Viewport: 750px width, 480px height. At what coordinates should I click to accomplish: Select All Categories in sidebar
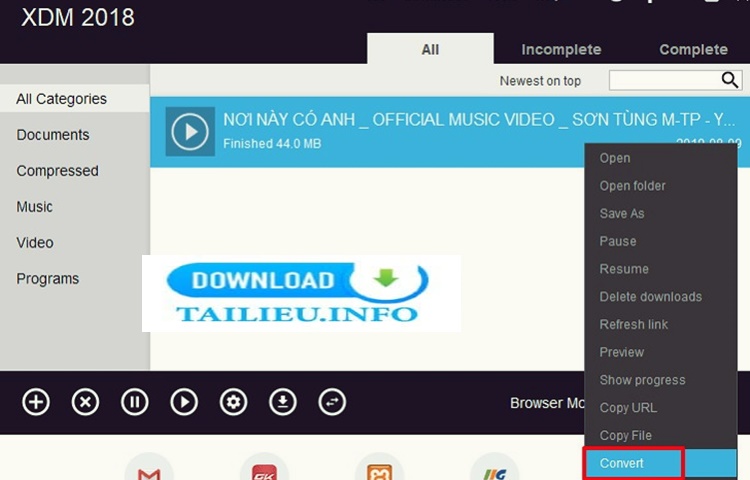point(75,98)
